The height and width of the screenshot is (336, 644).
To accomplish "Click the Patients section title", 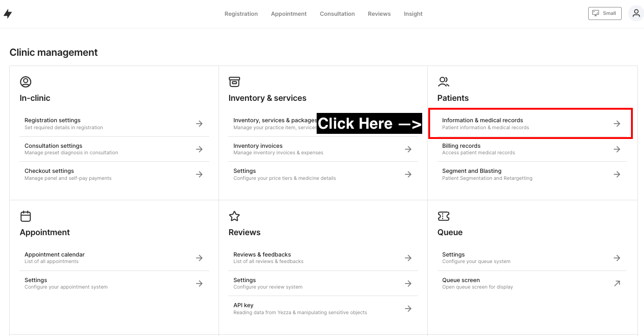I will (453, 98).
